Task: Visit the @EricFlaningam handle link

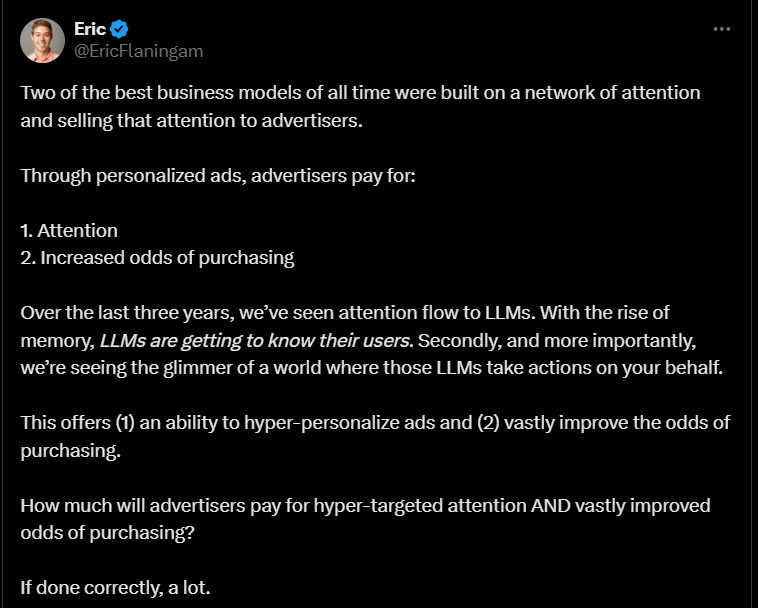Action: (x=138, y=51)
